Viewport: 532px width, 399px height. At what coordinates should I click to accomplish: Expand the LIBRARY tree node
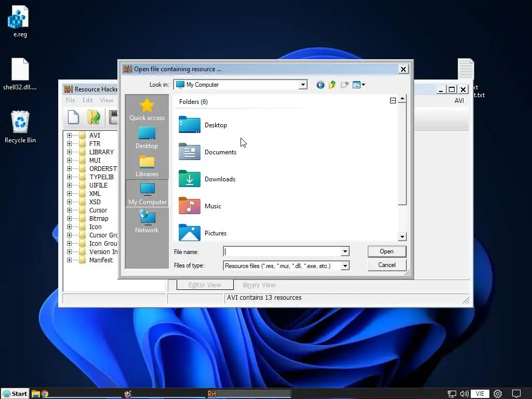pyautogui.click(x=69, y=152)
